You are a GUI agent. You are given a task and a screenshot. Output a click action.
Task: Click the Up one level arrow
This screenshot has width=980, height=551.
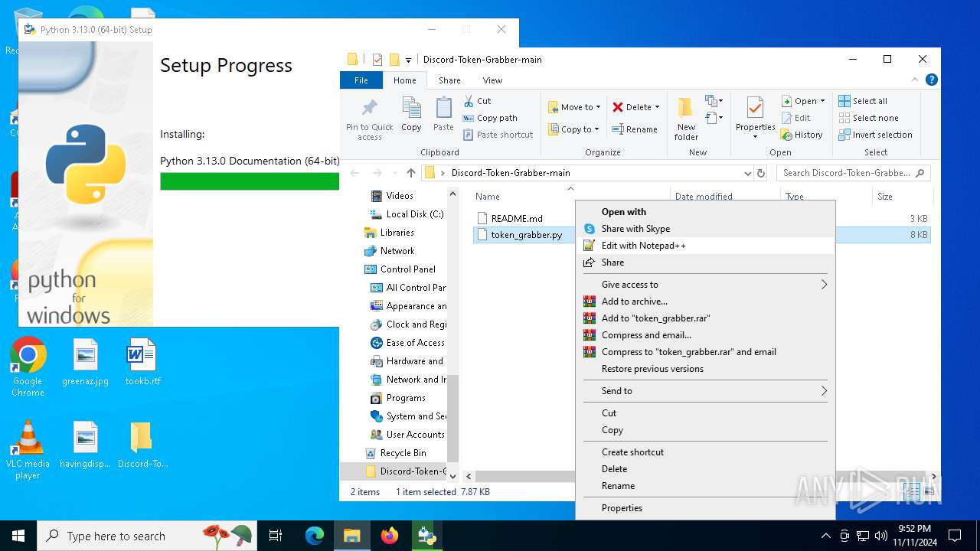pos(411,173)
